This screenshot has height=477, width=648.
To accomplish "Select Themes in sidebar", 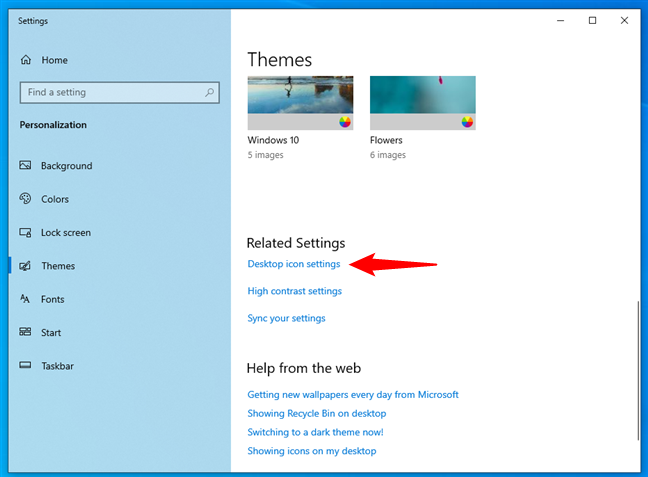I will (x=58, y=266).
